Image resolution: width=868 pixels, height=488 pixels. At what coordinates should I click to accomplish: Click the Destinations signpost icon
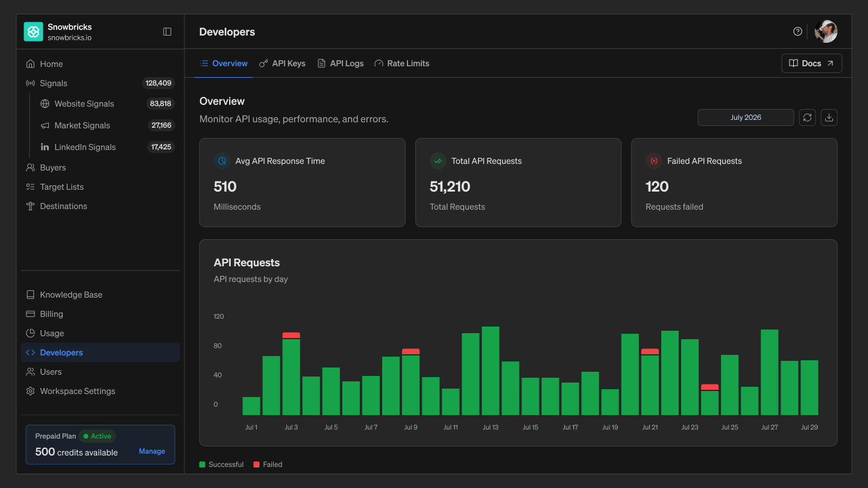[x=31, y=206]
